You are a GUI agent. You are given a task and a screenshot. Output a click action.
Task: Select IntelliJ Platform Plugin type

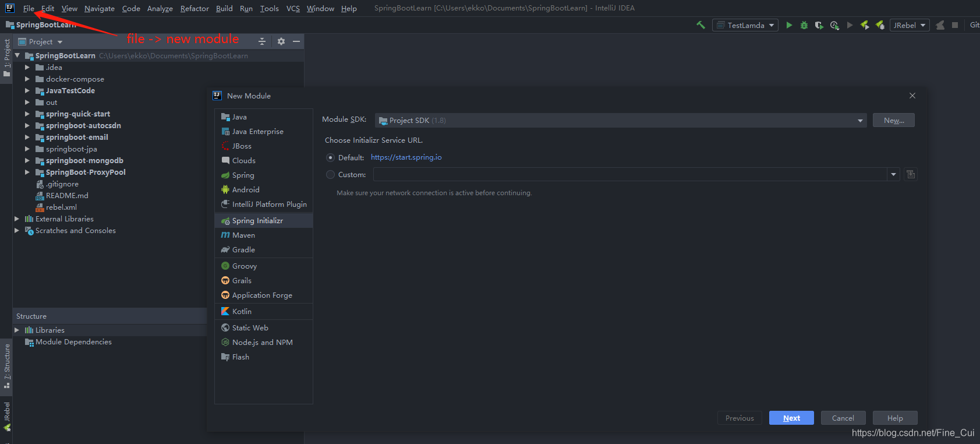point(264,205)
